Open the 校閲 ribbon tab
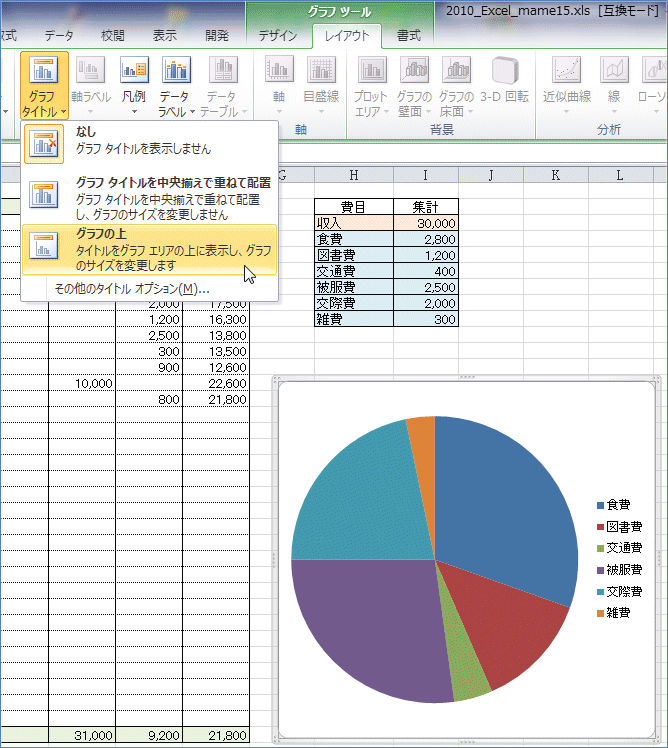The height and width of the screenshot is (748, 668). point(113,36)
